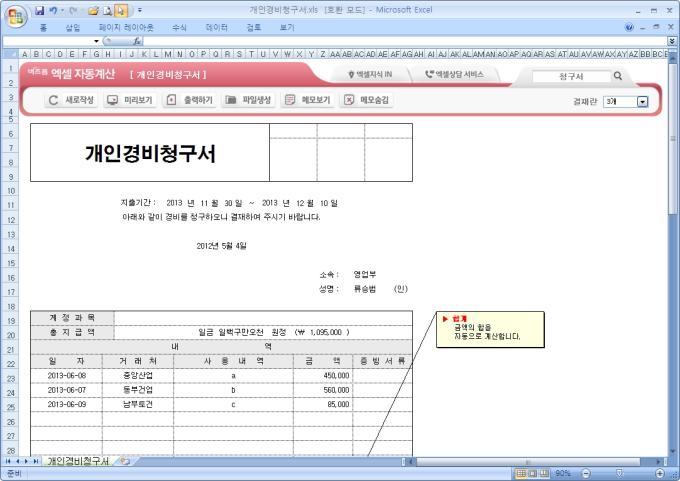Click the yellow 합계 memo note
This screenshot has width=680, height=481.
490,329
